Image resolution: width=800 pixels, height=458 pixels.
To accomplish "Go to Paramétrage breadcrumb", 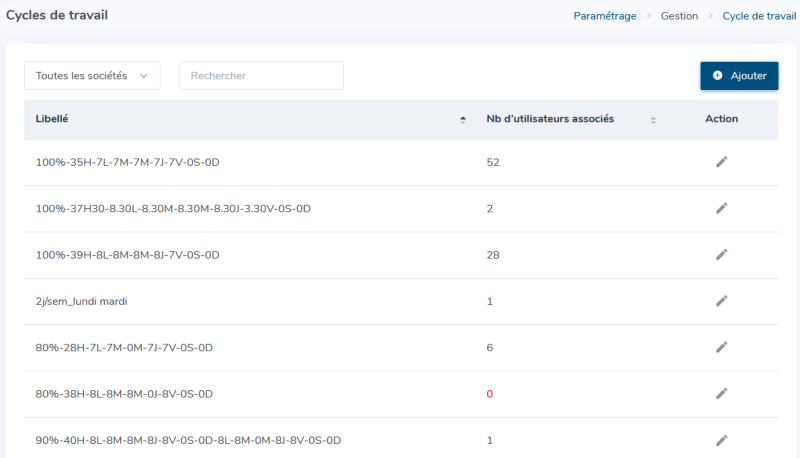I will 605,16.
